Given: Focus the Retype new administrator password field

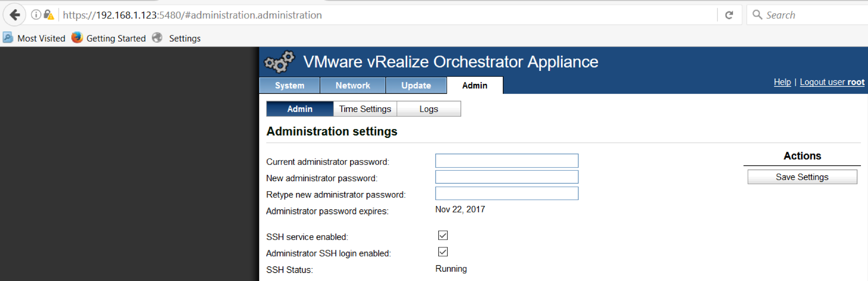Looking at the screenshot, I should pyautogui.click(x=507, y=193).
